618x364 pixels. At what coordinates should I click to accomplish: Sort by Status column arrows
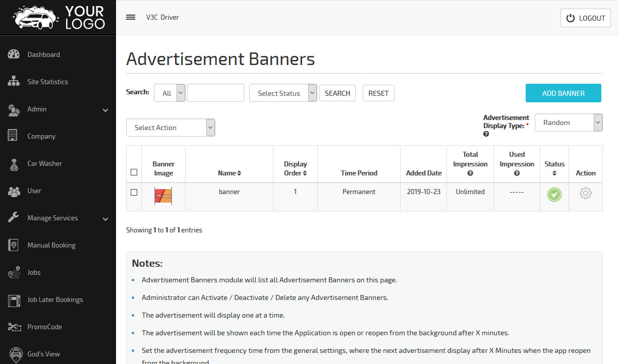[554, 173]
